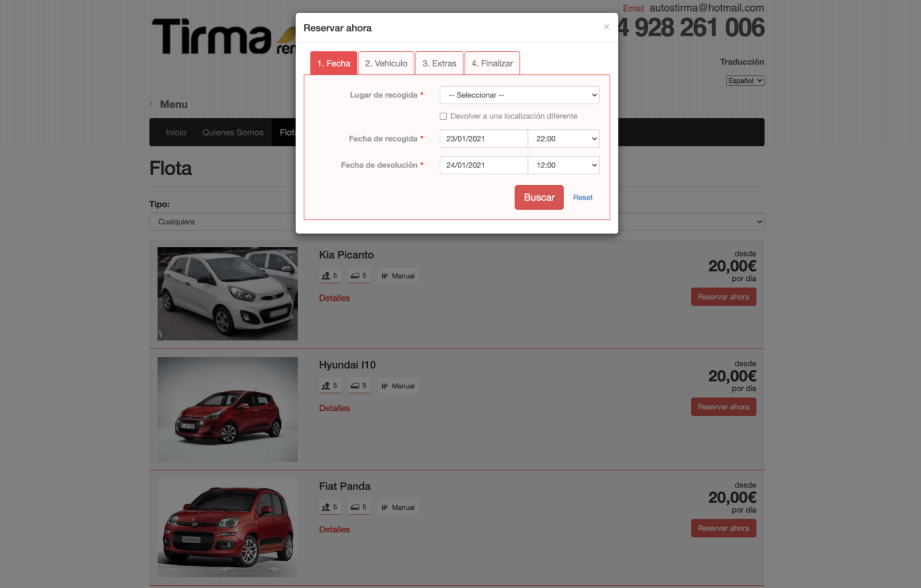921x588 pixels.
Task: Open the Tipo Cualquiera dropdown
Action: coord(456,222)
